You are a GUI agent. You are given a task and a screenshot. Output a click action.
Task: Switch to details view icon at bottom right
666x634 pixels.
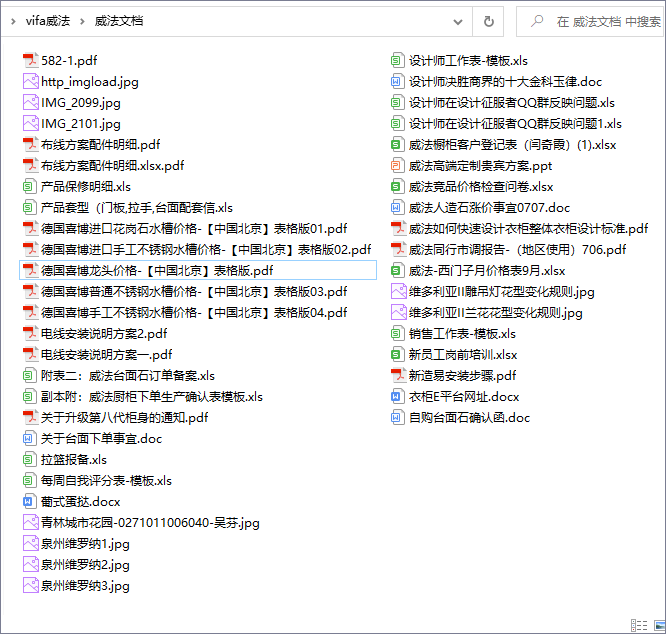pos(639,625)
